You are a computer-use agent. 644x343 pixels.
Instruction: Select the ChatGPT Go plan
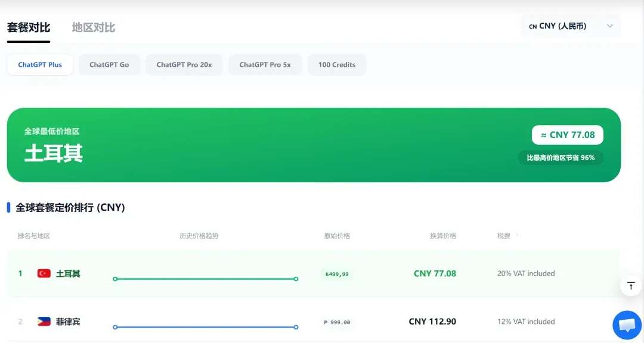point(109,65)
